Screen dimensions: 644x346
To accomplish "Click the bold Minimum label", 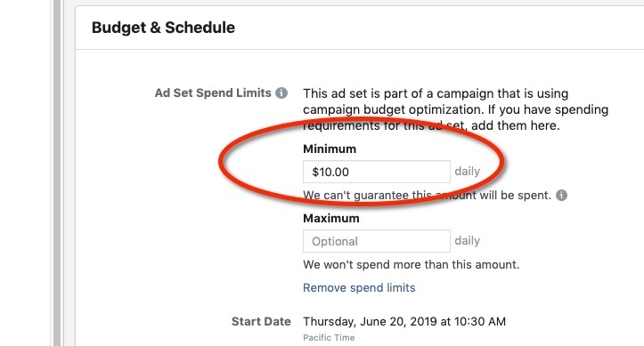I will click(330, 149).
